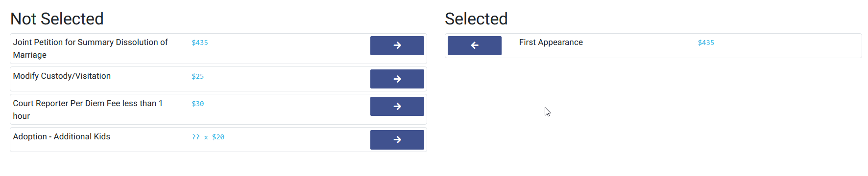This screenshot has height=176, width=868.
Task: Add Modify Custody/Visitation using its right arrow
Action: tap(397, 79)
